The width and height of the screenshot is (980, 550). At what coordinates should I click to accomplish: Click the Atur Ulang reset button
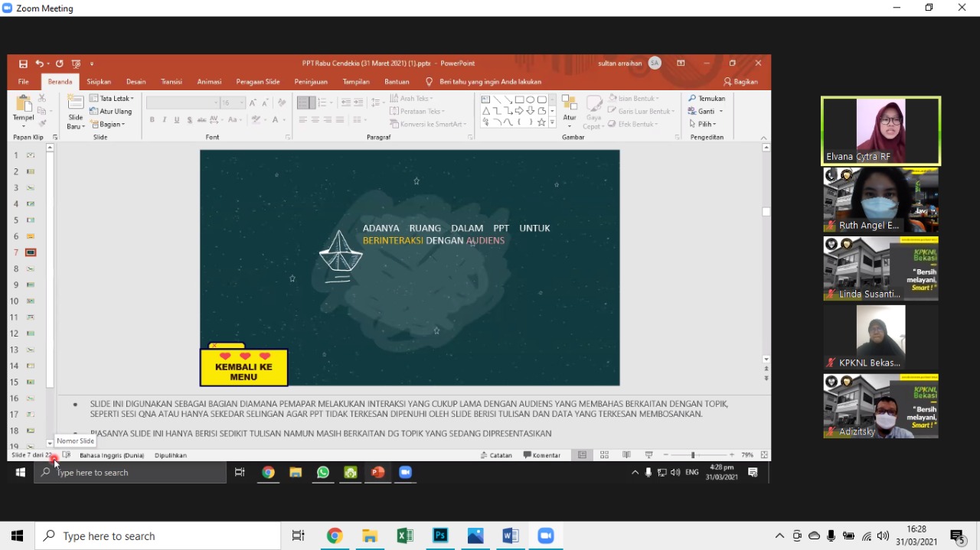coord(111,112)
